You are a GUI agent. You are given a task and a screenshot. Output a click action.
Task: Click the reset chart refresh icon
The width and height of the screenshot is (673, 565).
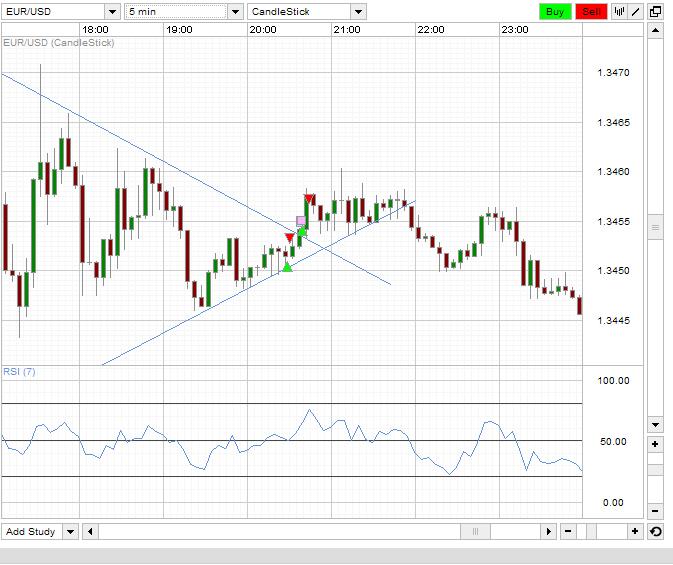[655, 532]
